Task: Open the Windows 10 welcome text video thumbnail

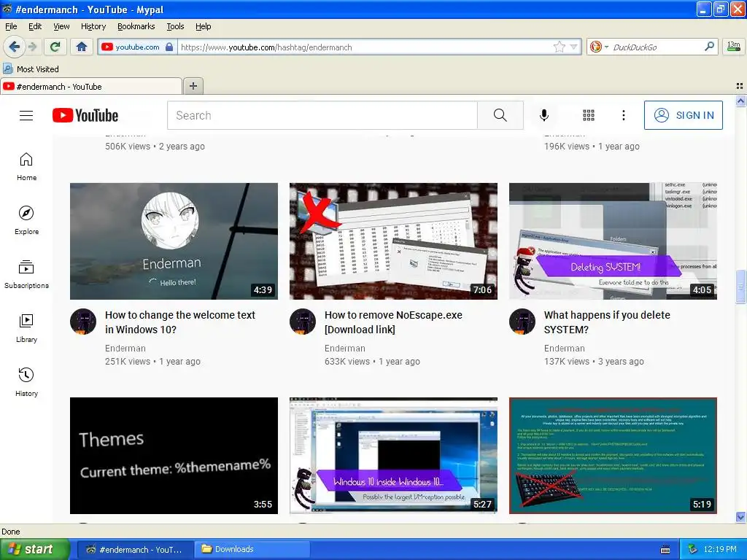Action: coord(174,241)
